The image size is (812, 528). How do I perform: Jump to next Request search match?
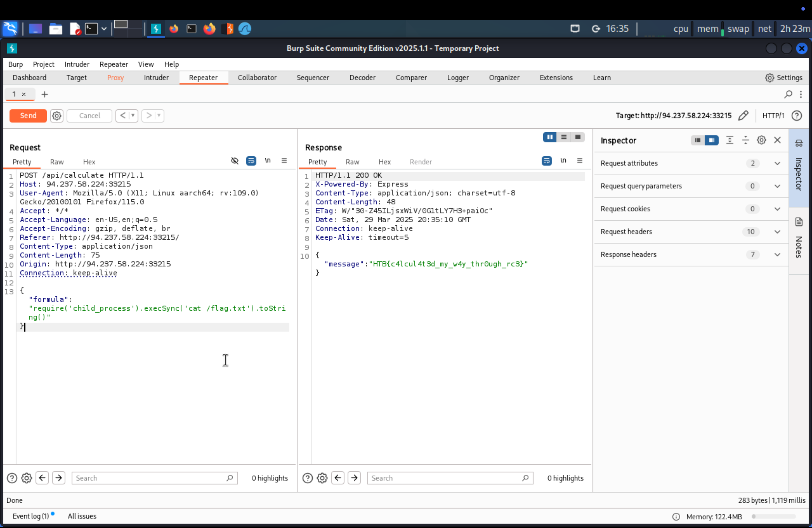(x=59, y=478)
